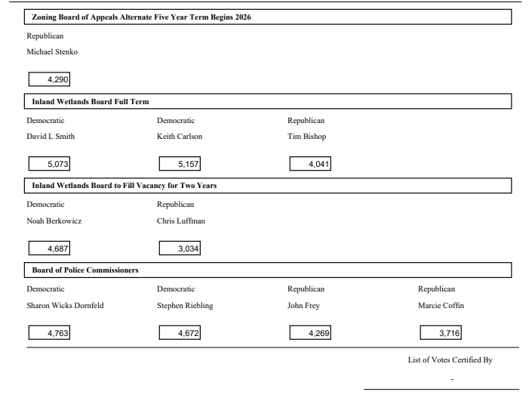The image size is (532, 401).
Task: Select Marcie Coffin's 3,716 vote box
Action: [x=440, y=333]
